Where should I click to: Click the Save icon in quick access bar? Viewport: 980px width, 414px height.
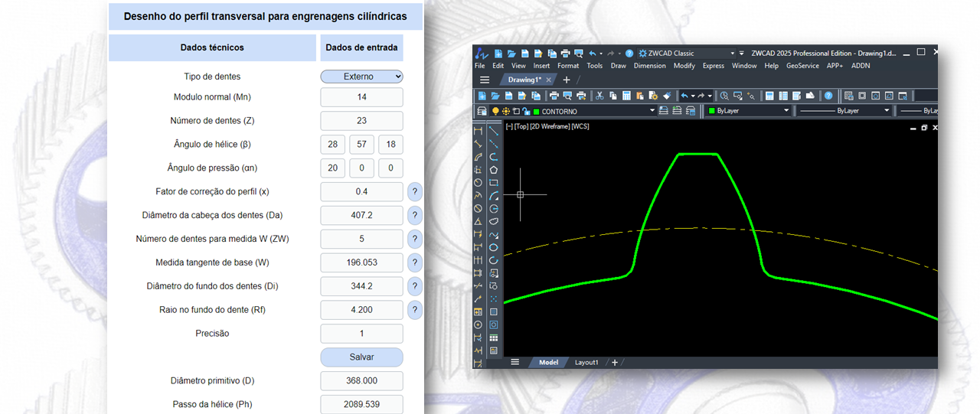(525, 54)
